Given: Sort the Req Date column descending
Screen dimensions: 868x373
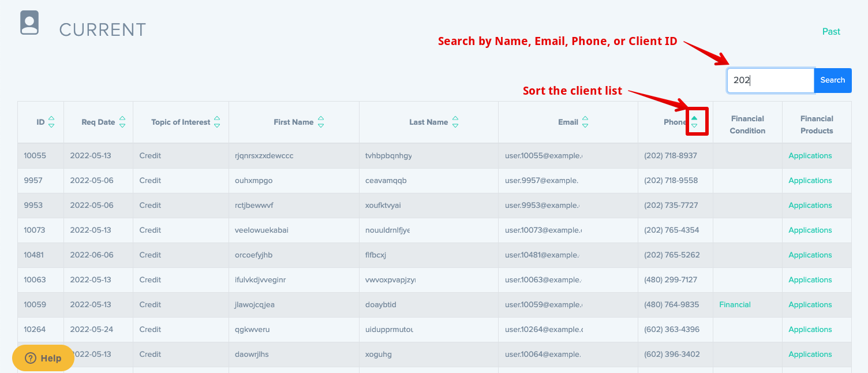Looking at the screenshot, I should click(122, 125).
